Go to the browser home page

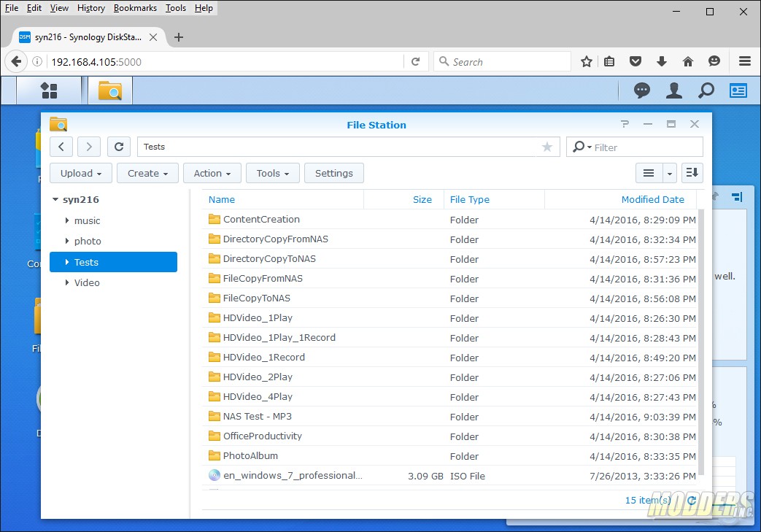(x=688, y=61)
